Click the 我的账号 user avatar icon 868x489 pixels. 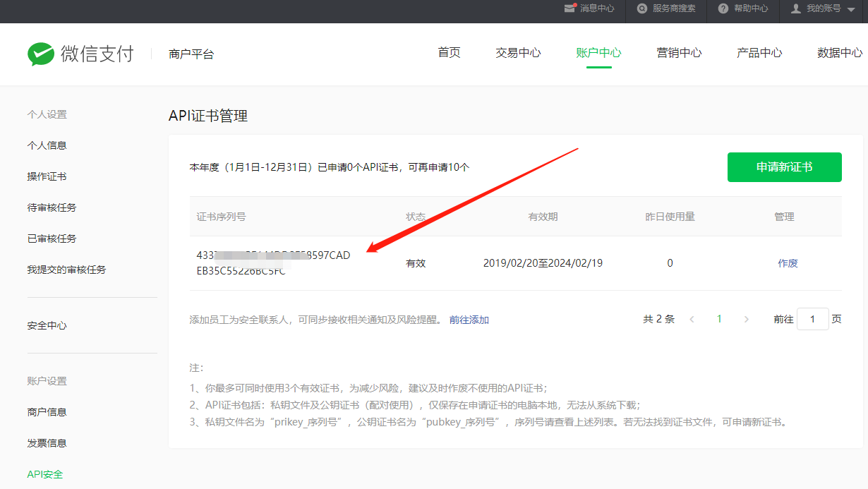click(796, 8)
